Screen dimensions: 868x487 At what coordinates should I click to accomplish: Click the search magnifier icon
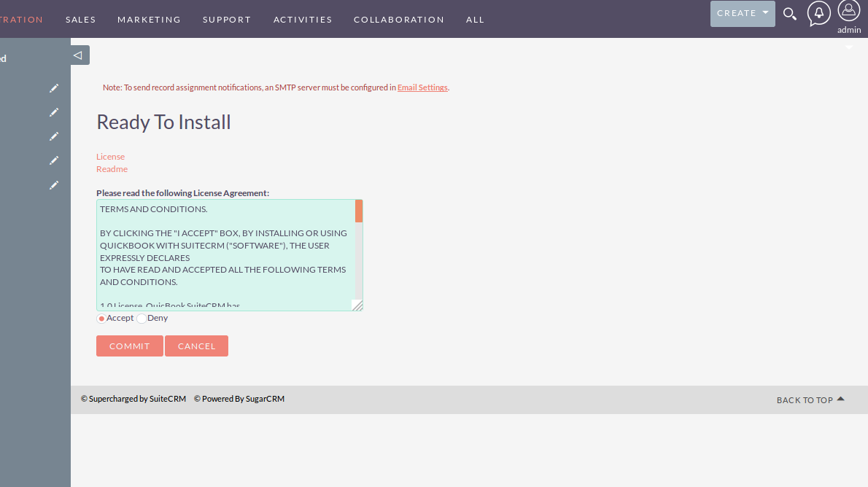point(789,14)
